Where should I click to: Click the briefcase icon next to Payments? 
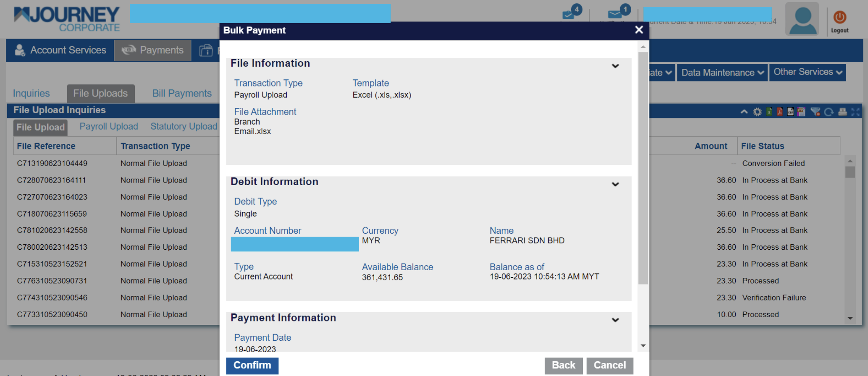point(206,50)
